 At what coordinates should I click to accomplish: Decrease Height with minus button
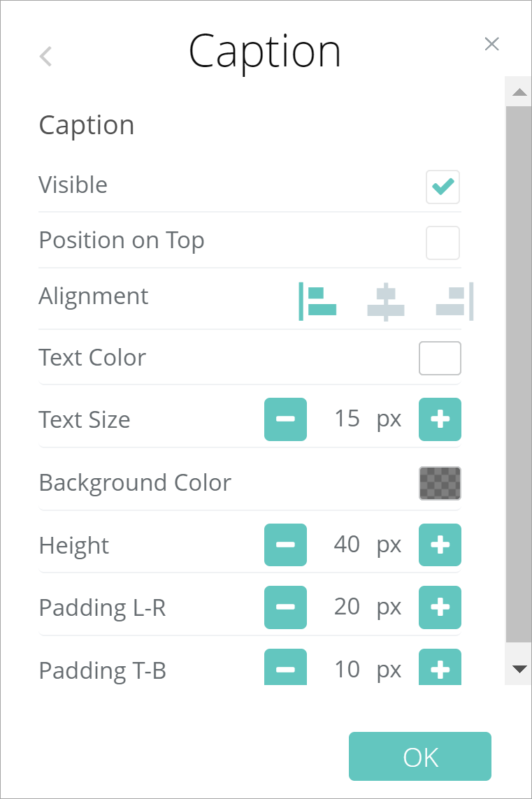285,545
